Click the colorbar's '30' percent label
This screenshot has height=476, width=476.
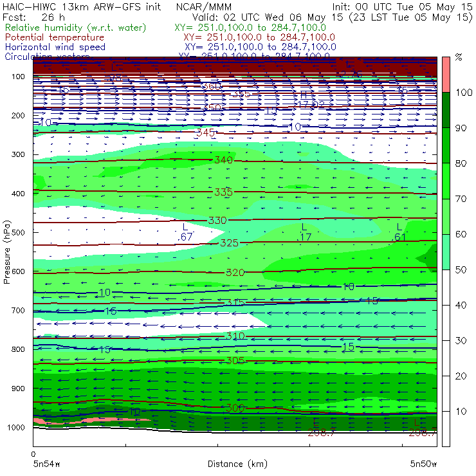click(x=461, y=341)
